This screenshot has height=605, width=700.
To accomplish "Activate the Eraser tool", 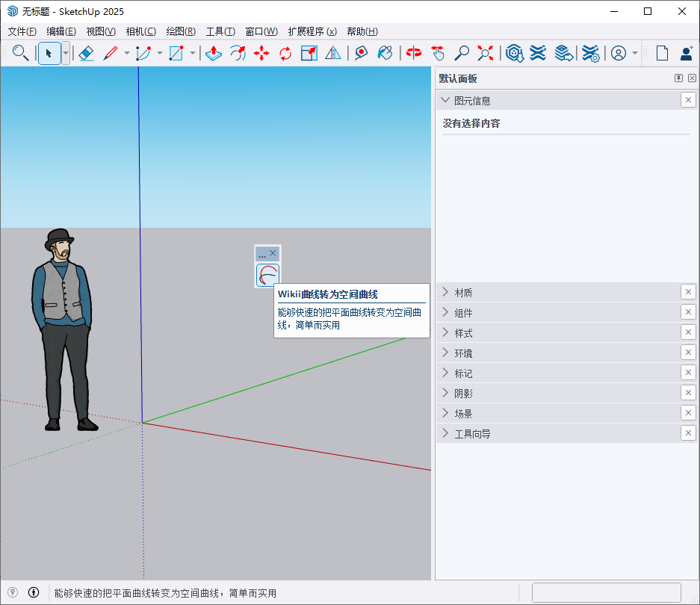I will click(x=86, y=53).
